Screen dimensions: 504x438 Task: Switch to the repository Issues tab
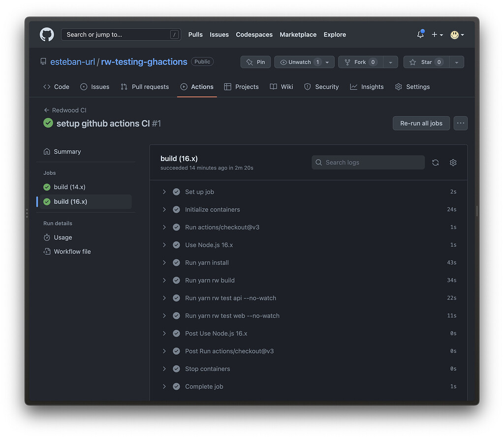(x=95, y=87)
